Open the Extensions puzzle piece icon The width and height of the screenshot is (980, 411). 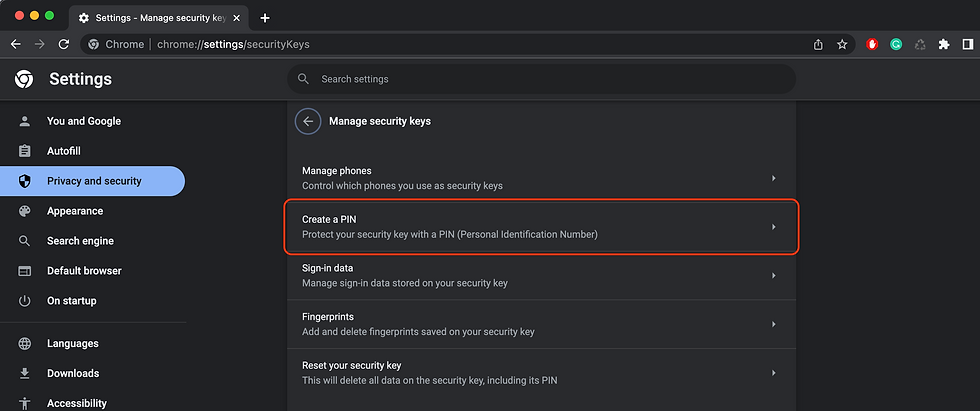click(944, 44)
